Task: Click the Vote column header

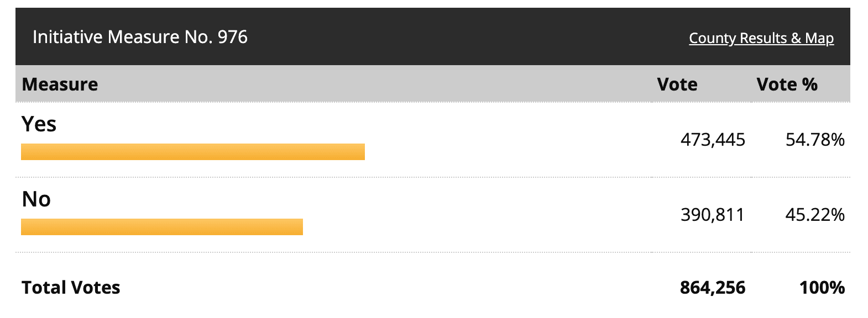Action: tap(677, 84)
